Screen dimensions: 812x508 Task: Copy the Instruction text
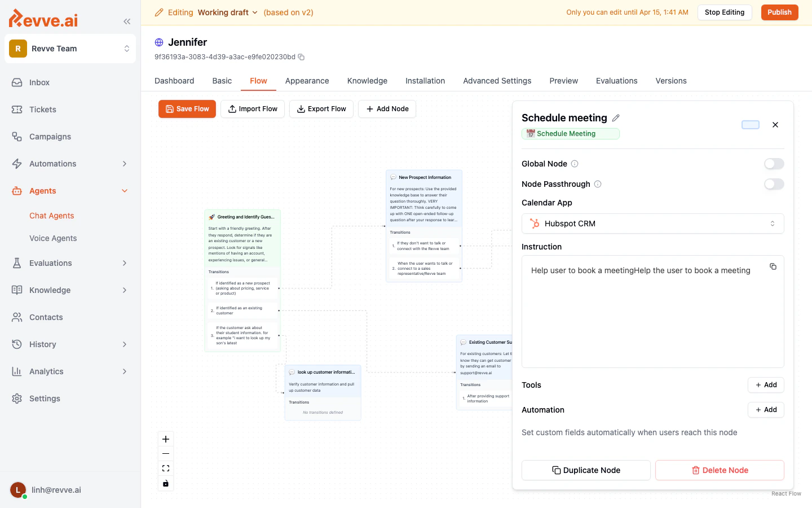(773, 266)
